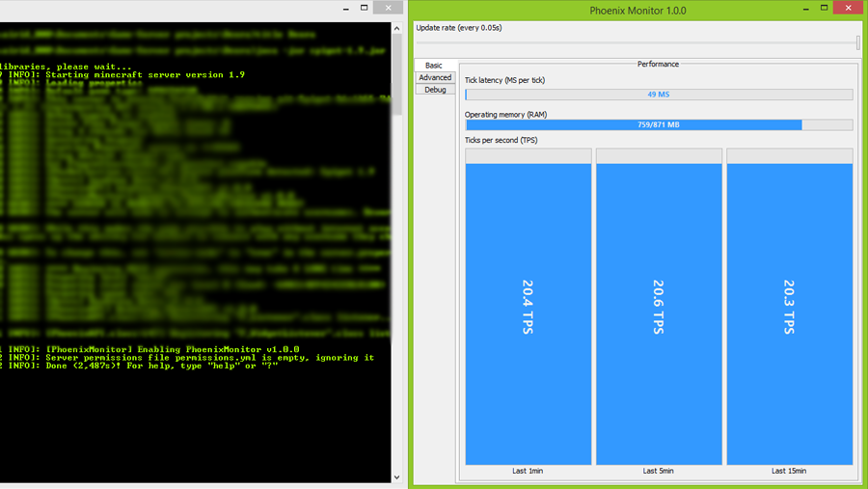Click the 'Update rate (every 0.05s)' label

pyautogui.click(x=459, y=28)
